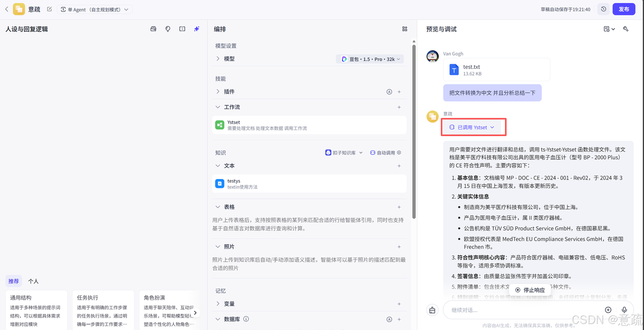Click the info icon next to 数据库
The image size is (644, 330).
[246, 319]
